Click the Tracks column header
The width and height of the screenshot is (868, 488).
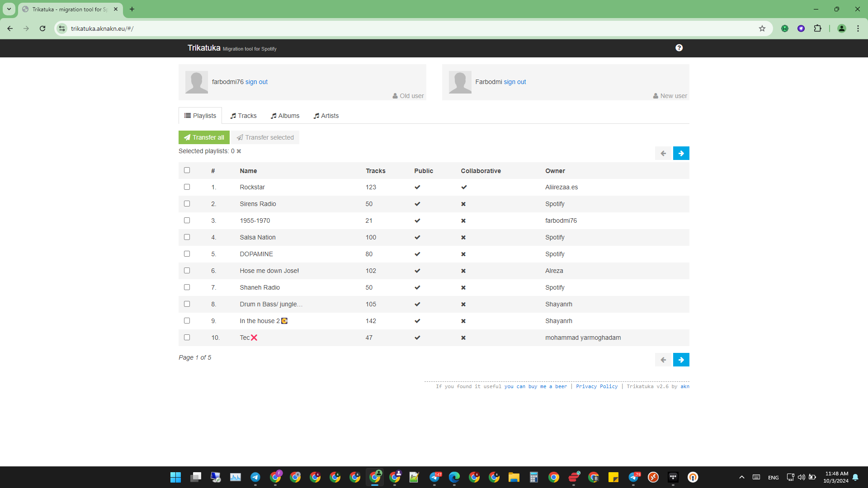click(x=376, y=171)
